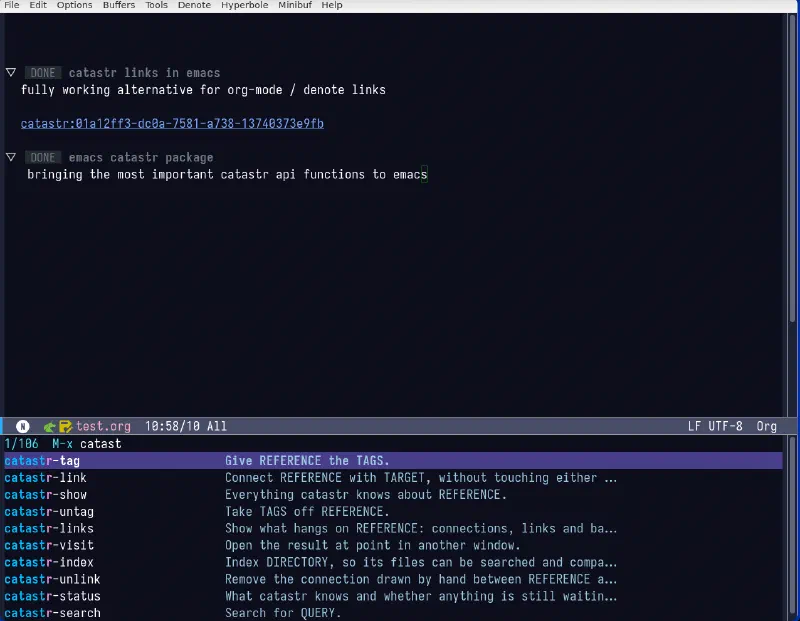The image size is (800, 621).
Task: Select the catastr-tag completion candidate
Action: (393, 461)
